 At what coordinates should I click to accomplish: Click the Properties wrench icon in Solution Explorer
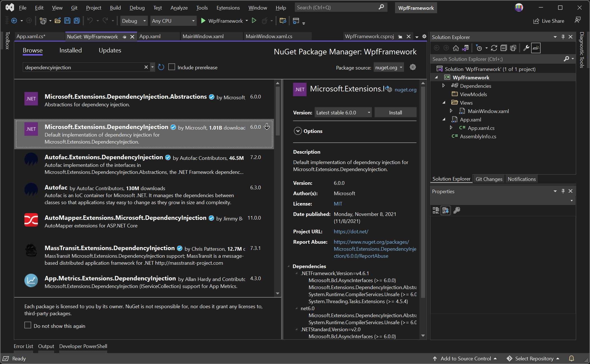[526, 48]
